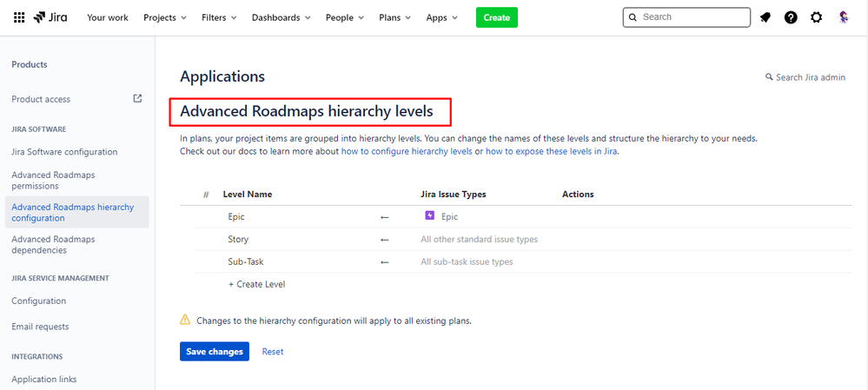Click 'All sub-task issue types' text
This screenshot has width=868, height=390.
(467, 261)
